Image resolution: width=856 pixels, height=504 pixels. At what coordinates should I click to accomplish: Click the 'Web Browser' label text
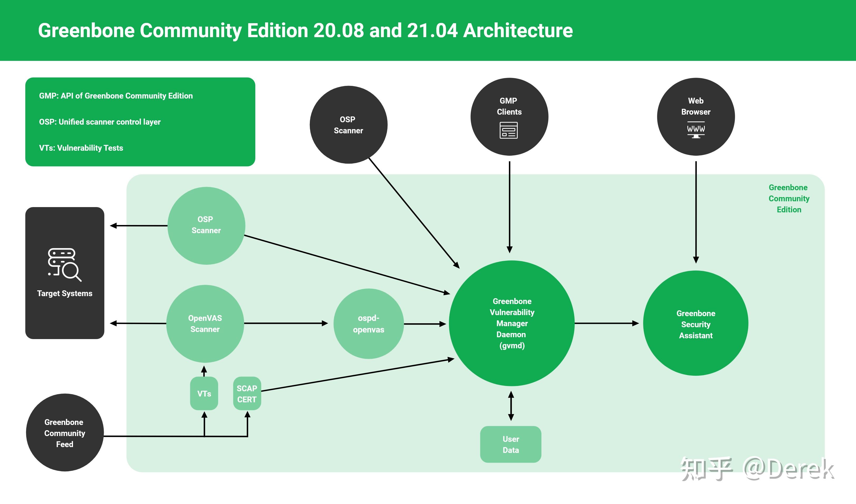click(696, 106)
